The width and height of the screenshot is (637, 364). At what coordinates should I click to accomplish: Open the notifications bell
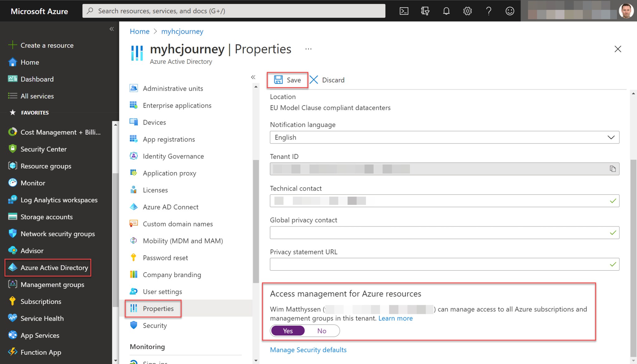point(446,11)
